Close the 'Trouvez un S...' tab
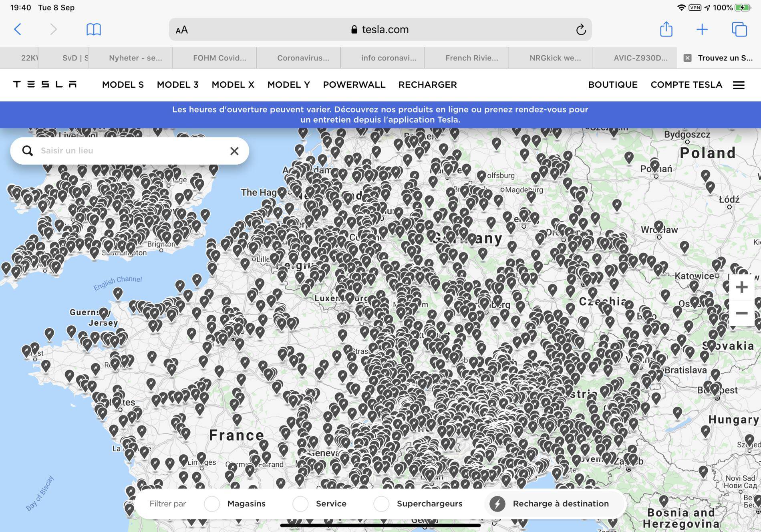This screenshot has width=761, height=532. [687, 58]
